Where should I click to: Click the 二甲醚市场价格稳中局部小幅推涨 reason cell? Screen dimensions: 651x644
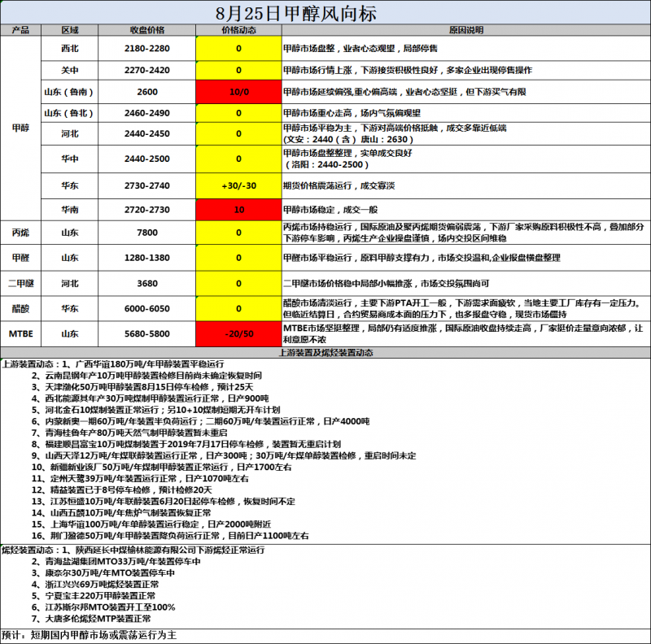pos(465,284)
